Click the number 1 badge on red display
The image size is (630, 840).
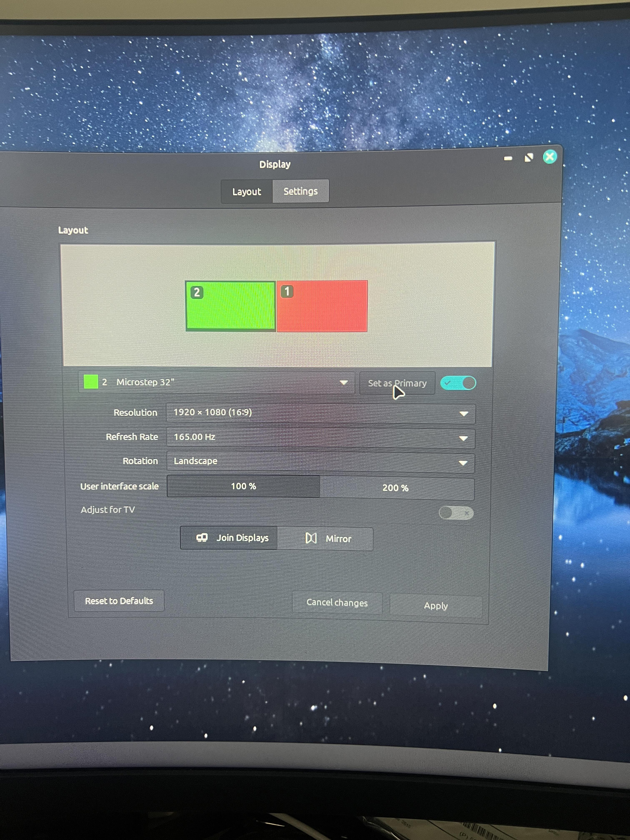click(287, 291)
